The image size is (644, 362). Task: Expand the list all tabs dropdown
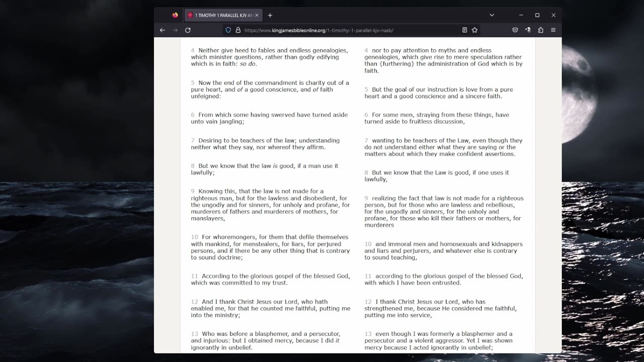(x=492, y=15)
